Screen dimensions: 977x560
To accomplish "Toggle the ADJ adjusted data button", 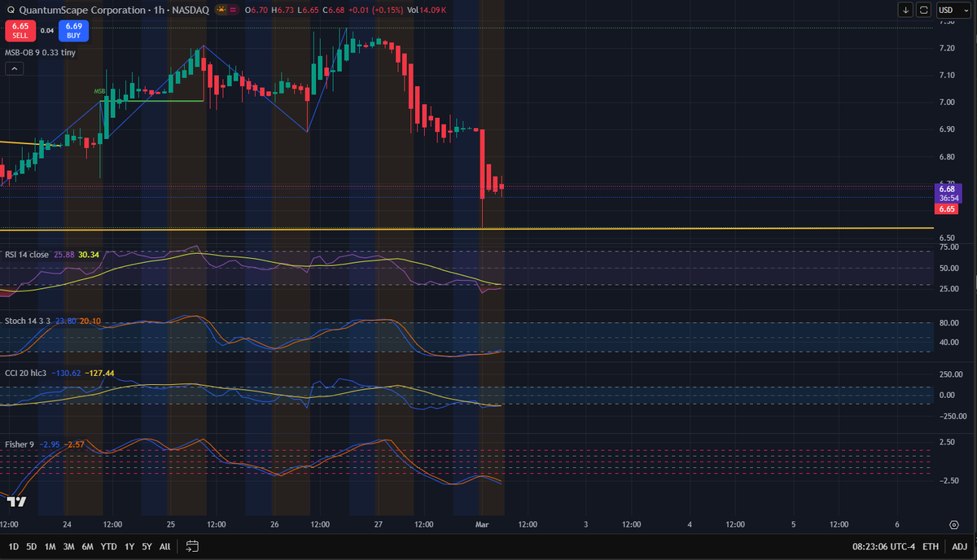I will pyautogui.click(x=959, y=546).
